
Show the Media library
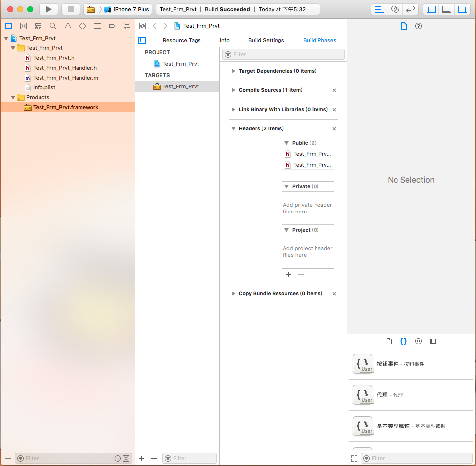coord(433,341)
